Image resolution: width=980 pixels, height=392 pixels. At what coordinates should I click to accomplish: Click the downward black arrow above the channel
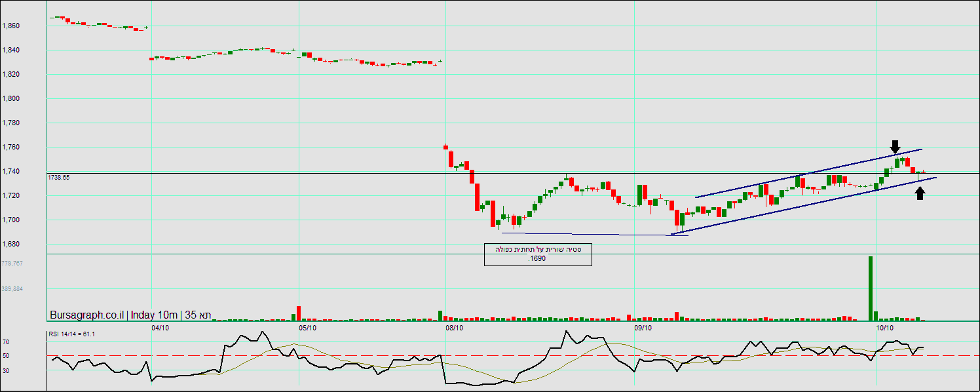[x=895, y=146]
